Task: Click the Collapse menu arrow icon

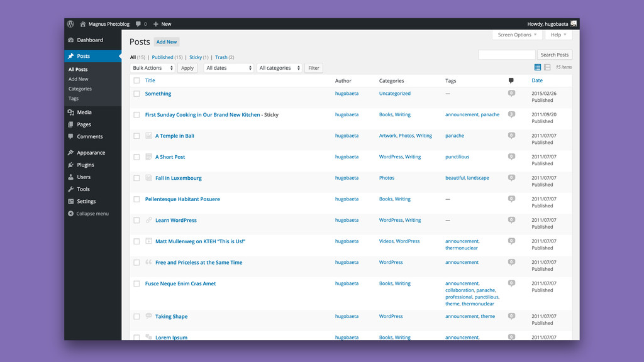Action: point(70,214)
